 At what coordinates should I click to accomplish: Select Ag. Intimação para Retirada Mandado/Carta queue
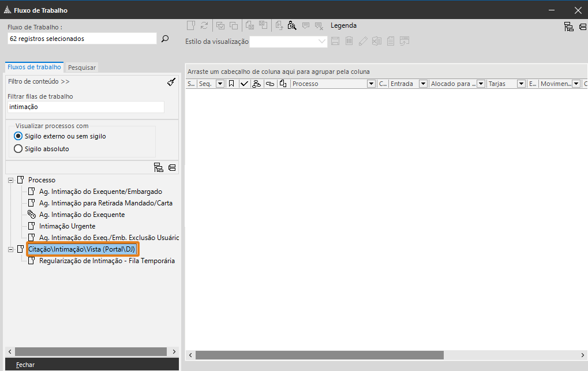106,203
